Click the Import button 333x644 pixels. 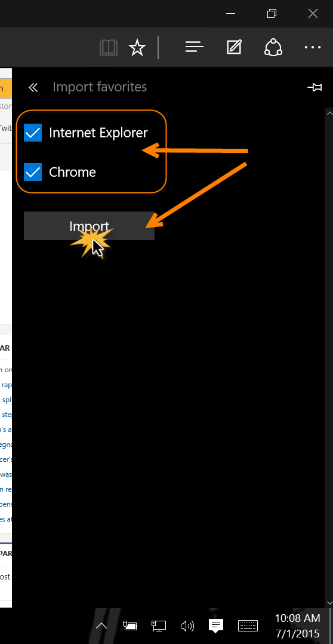89,226
